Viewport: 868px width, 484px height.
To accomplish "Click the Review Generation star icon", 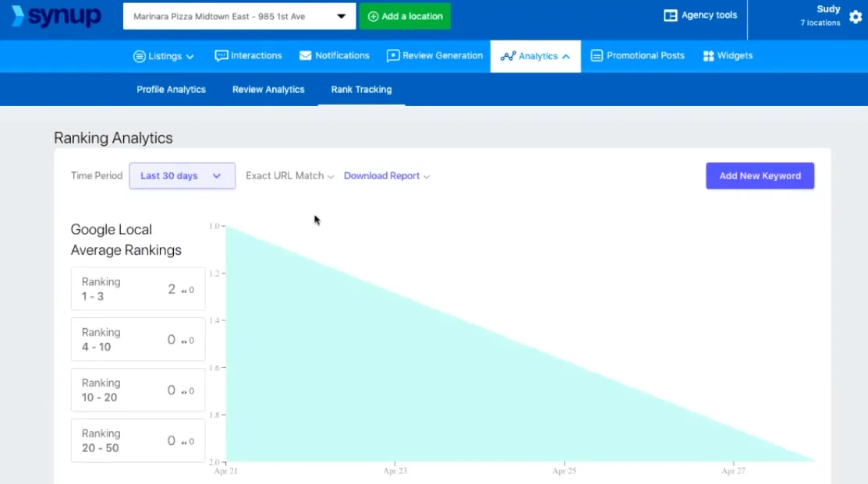I will click(x=393, y=56).
